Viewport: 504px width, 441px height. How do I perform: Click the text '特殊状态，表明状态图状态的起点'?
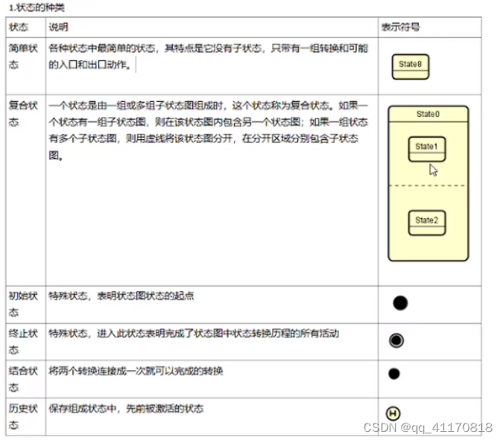tap(122, 296)
